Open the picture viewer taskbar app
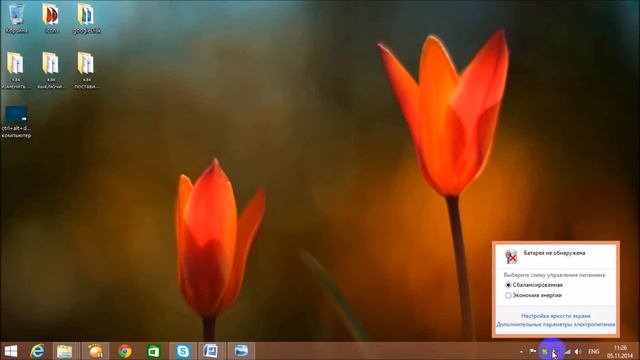This screenshot has width=640, height=360. (241, 351)
